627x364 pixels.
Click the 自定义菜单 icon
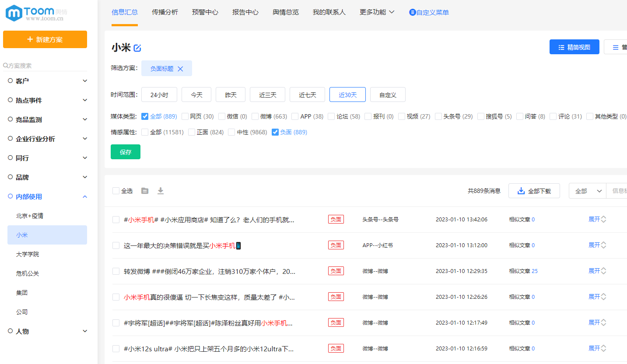pos(412,12)
